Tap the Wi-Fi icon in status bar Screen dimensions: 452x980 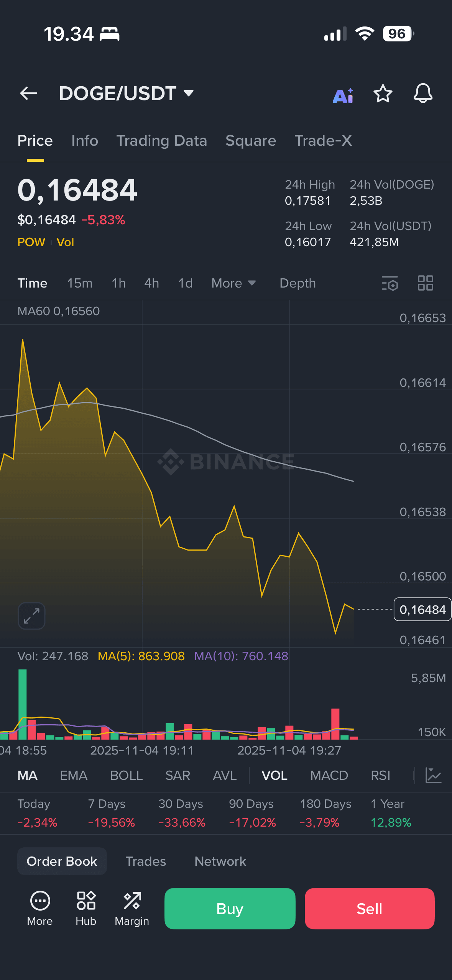pyautogui.click(x=365, y=34)
